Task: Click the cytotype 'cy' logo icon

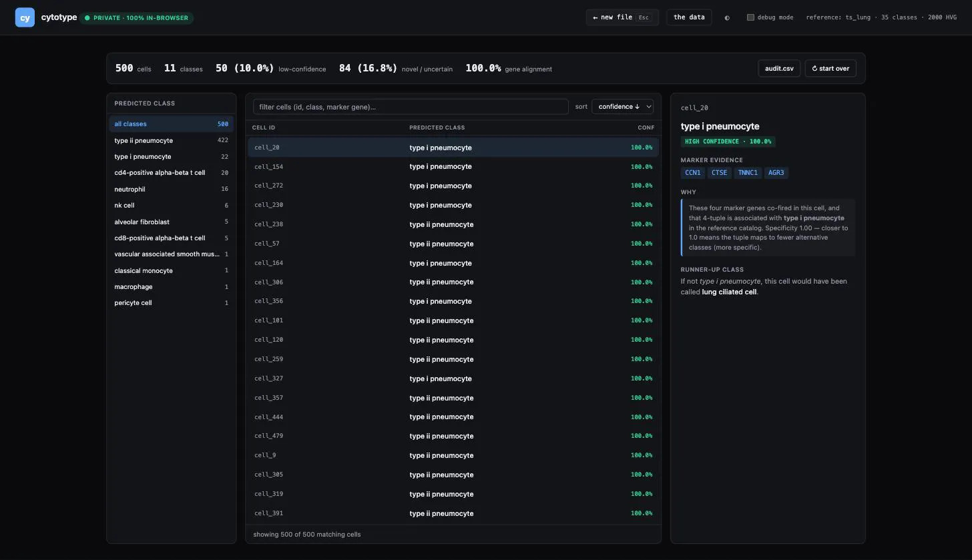Action: 25,17
